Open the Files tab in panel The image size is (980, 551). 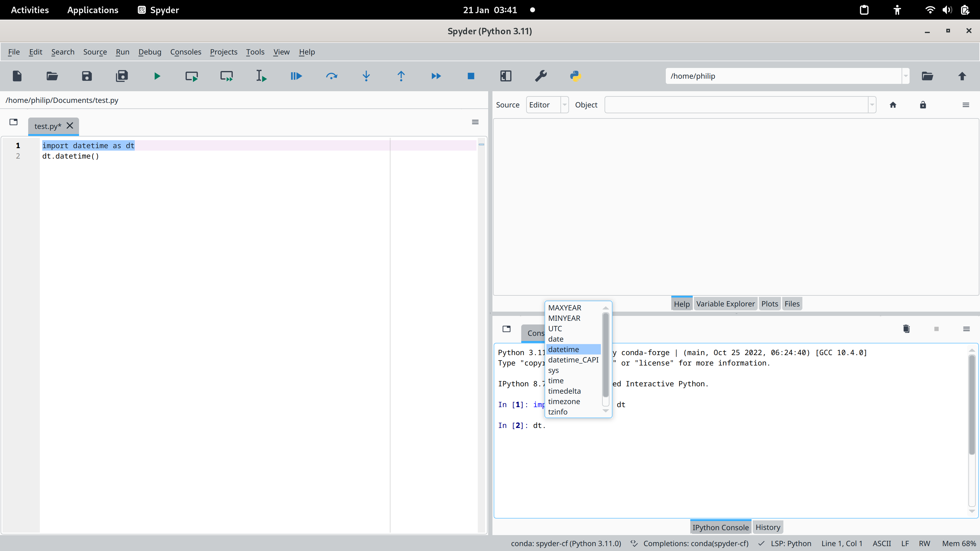pos(792,303)
